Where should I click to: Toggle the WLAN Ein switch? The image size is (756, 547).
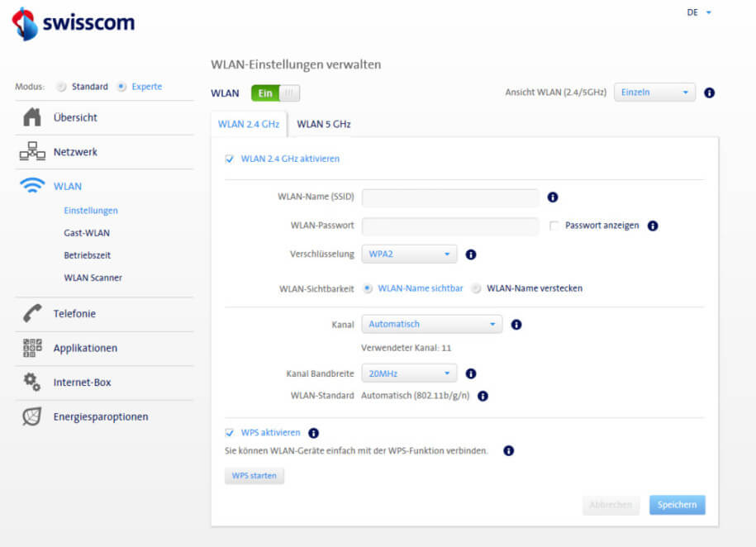click(275, 93)
